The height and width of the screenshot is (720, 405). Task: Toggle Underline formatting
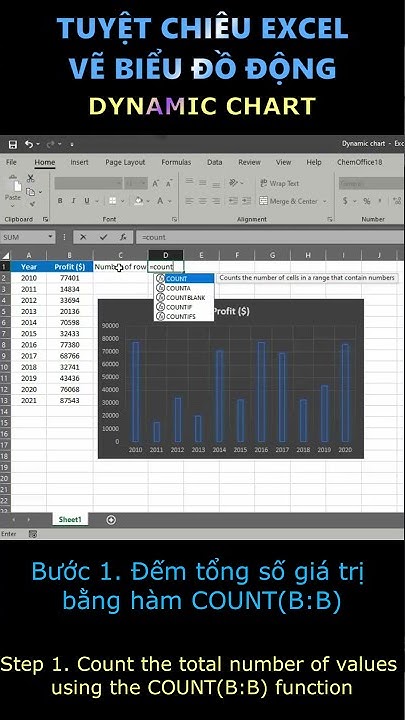coord(87,201)
